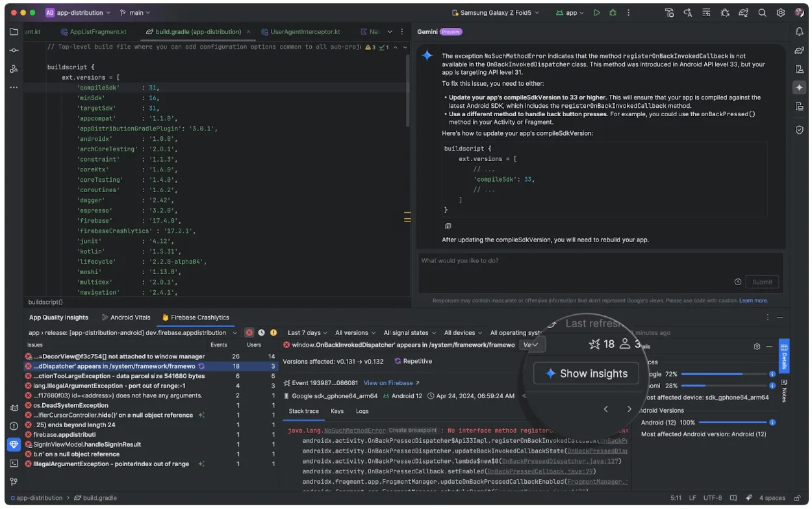Click the Show insights button

point(586,373)
